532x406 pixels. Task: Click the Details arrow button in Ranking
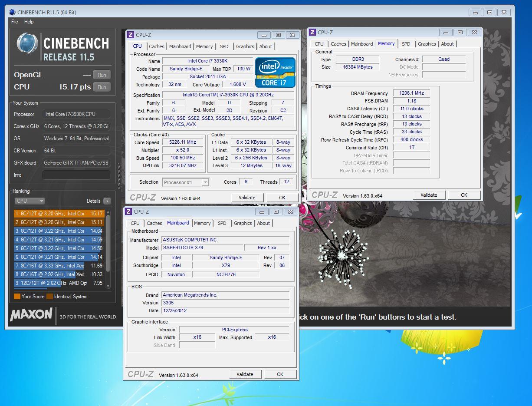[x=107, y=201]
